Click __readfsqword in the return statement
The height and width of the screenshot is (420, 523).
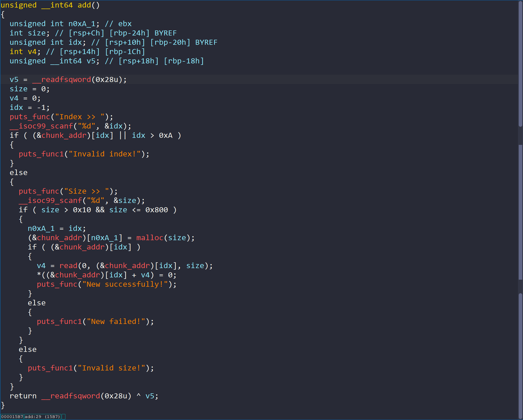coord(71,396)
